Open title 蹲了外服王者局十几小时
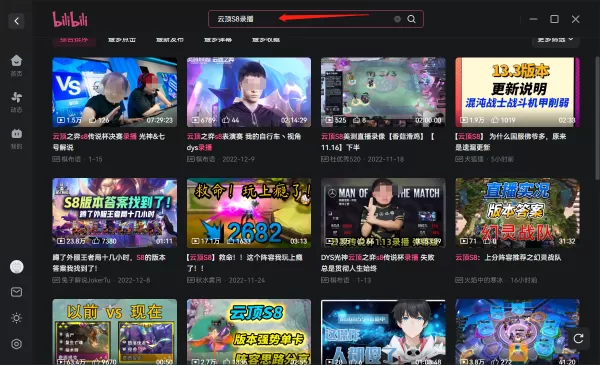 click(109, 263)
